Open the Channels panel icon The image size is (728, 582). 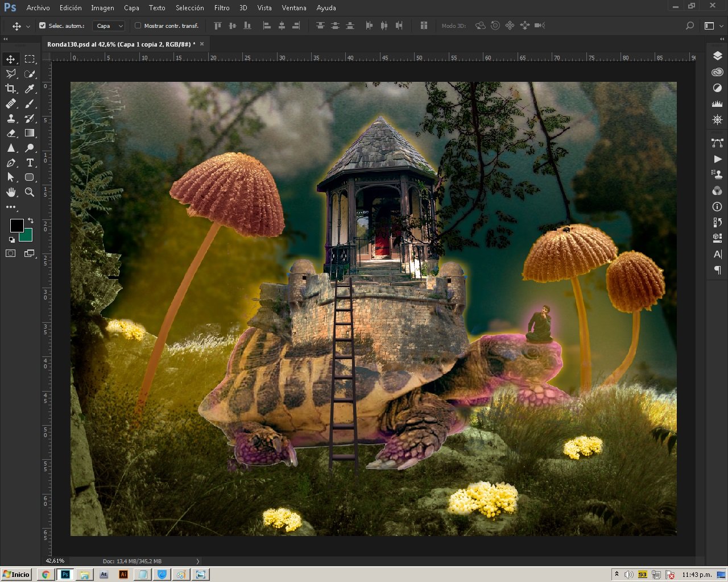pos(717,190)
